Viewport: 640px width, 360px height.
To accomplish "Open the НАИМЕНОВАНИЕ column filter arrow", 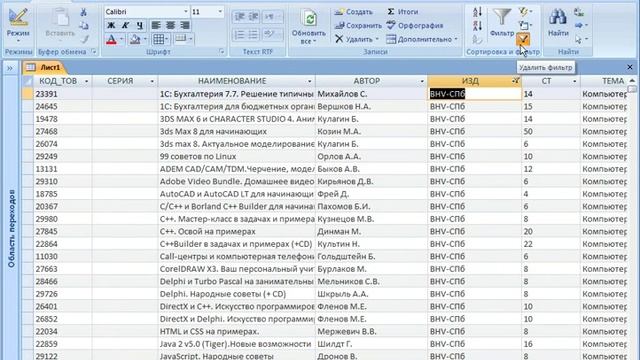I will 309,81.
